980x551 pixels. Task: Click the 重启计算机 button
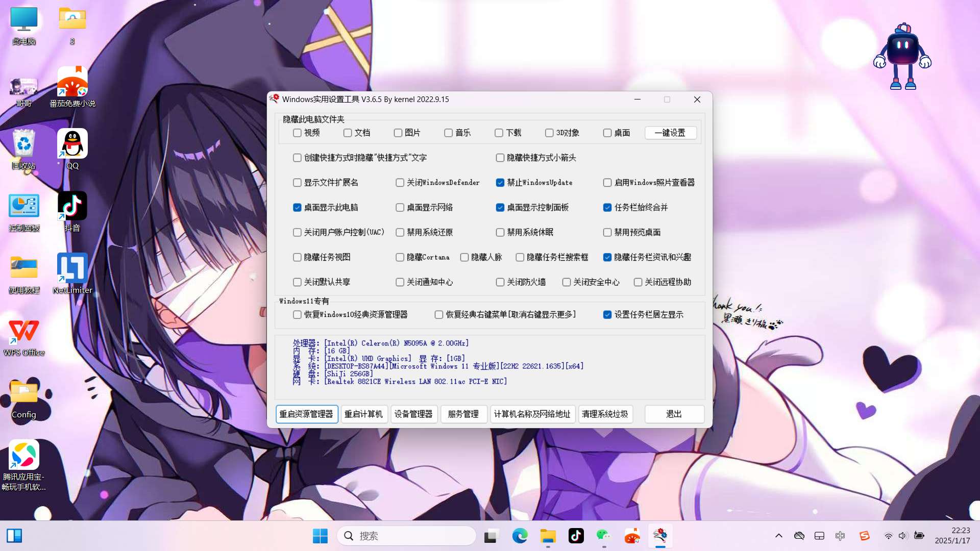point(364,414)
